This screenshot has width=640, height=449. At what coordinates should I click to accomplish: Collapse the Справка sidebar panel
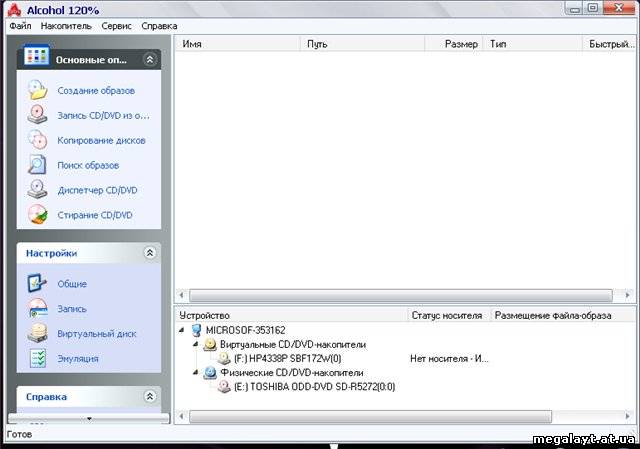(x=150, y=396)
